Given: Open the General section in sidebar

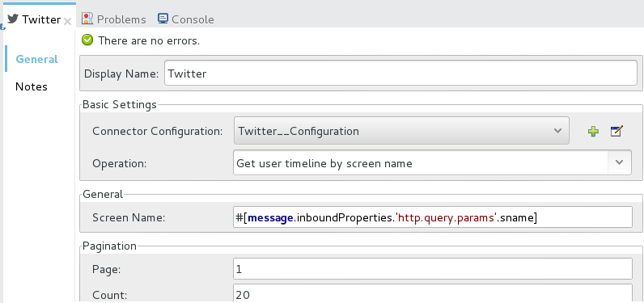Looking at the screenshot, I should [x=37, y=59].
